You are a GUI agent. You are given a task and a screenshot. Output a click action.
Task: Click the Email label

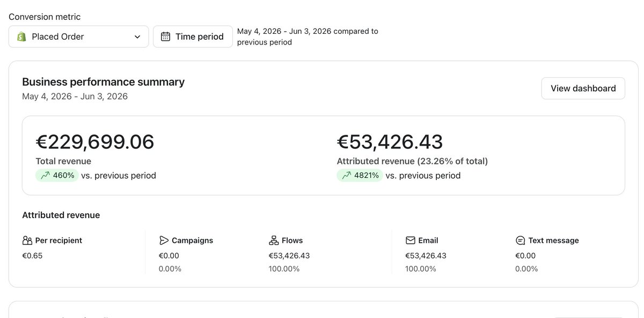(x=428, y=240)
